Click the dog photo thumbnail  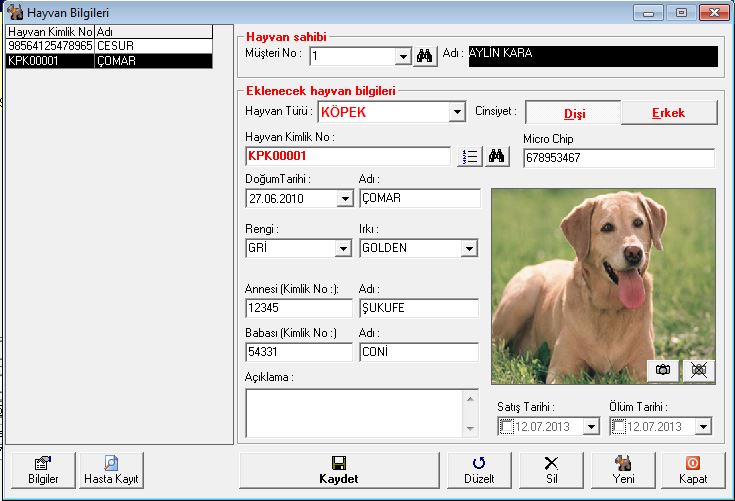click(x=603, y=286)
